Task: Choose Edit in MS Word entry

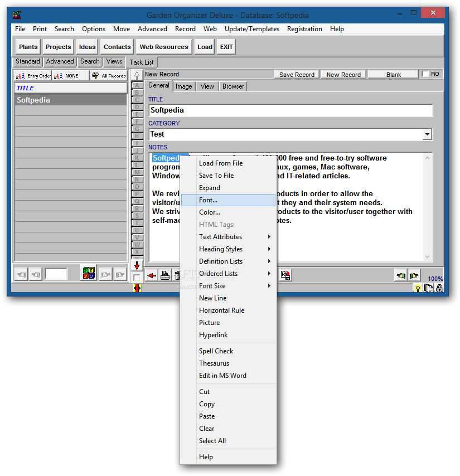Action: click(x=228, y=376)
